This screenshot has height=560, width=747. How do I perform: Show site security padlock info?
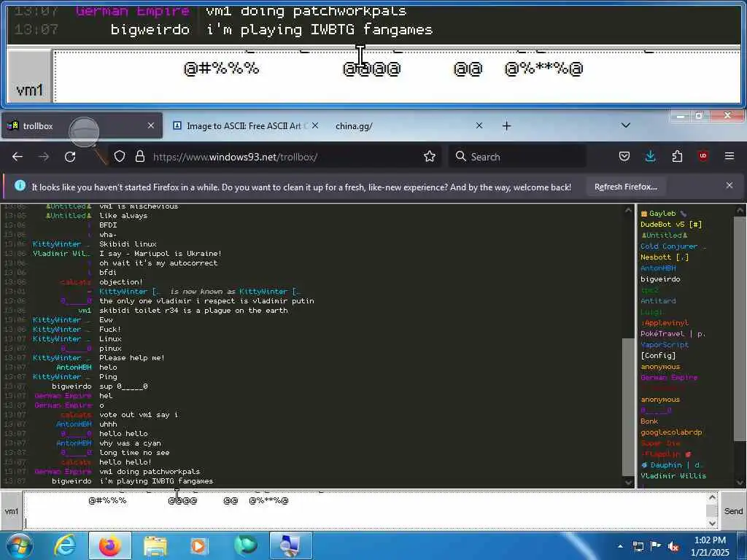140,157
